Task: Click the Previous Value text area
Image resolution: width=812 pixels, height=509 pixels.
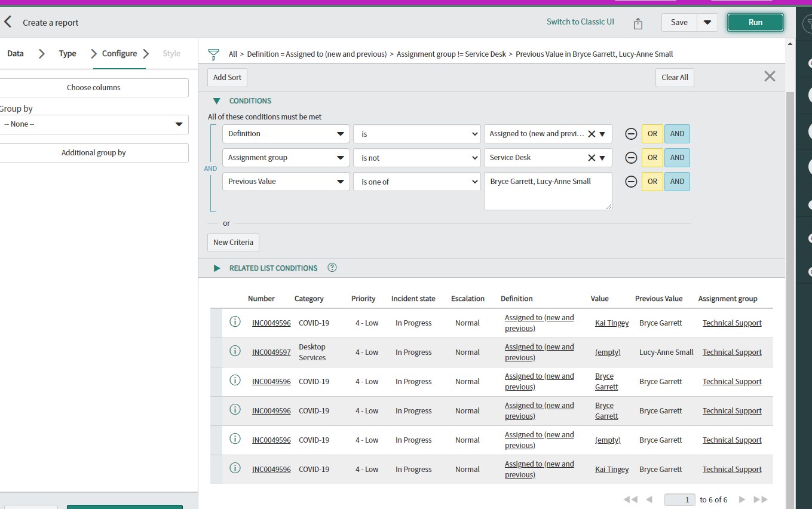Action: (548, 191)
